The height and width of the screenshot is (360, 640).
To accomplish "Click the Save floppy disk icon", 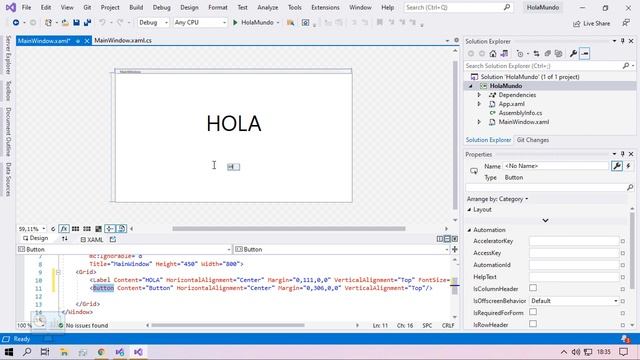I will pos(76,23).
